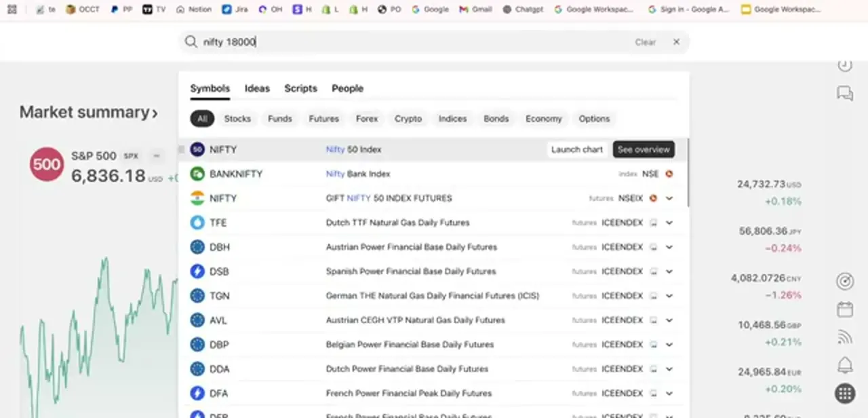Switch to the People tab
868x418 pixels.
[347, 88]
